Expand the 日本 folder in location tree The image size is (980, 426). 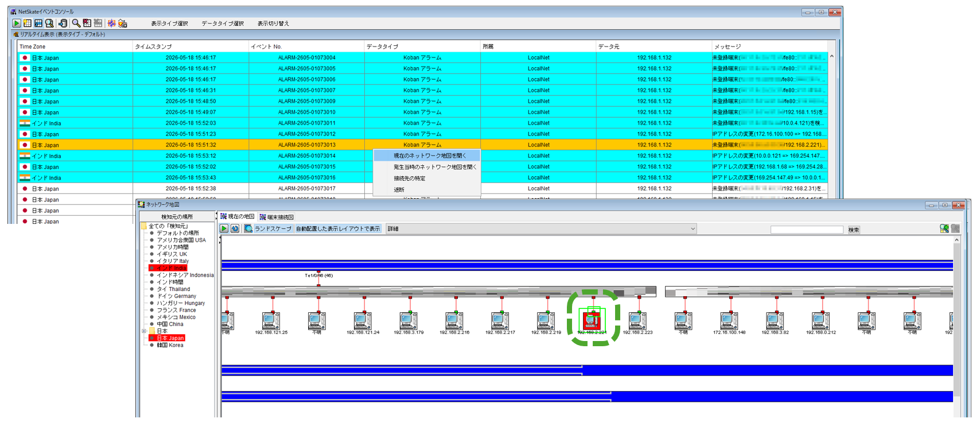pos(144,331)
